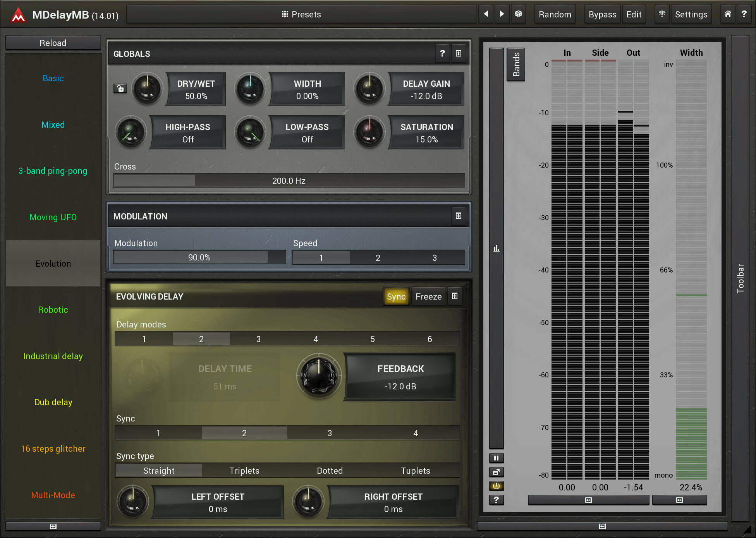Toggle the Globals lock icon
756x538 pixels.
(x=120, y=89)
